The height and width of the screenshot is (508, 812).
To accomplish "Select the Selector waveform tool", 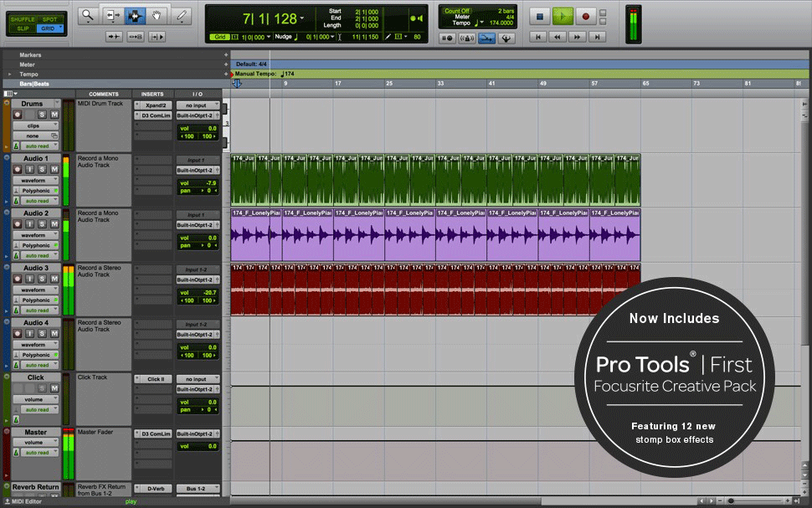I will coord(135,16).
